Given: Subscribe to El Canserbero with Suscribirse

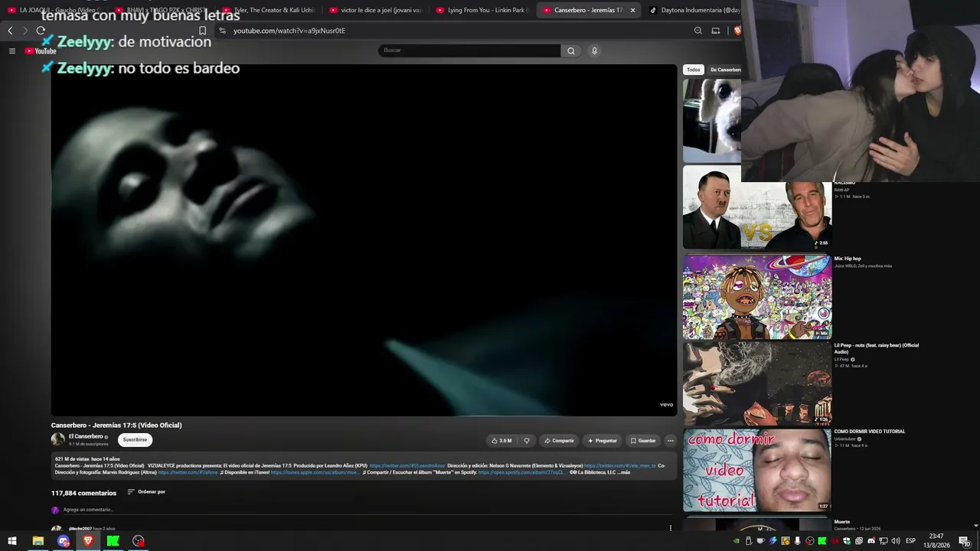Looking at the screenshot, I should [135, 440].
